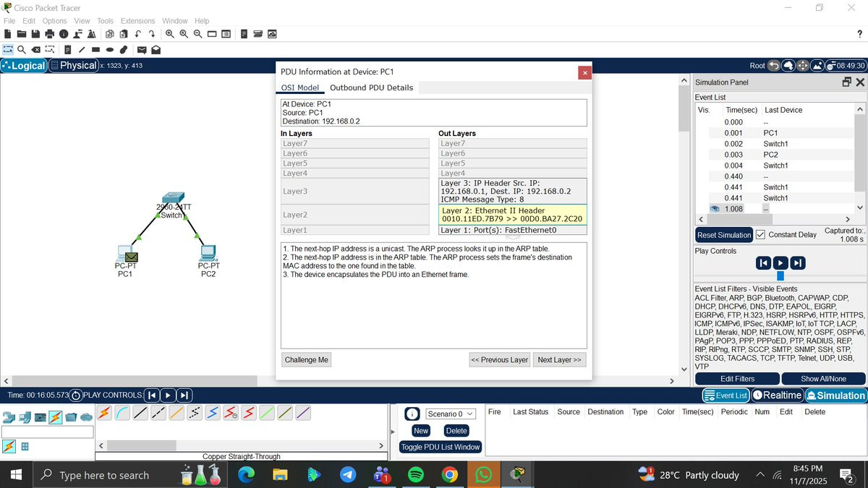Click the Edit Filters button
Image resolution: width=868 pixels, height=488 pixels.
point(737,379)
